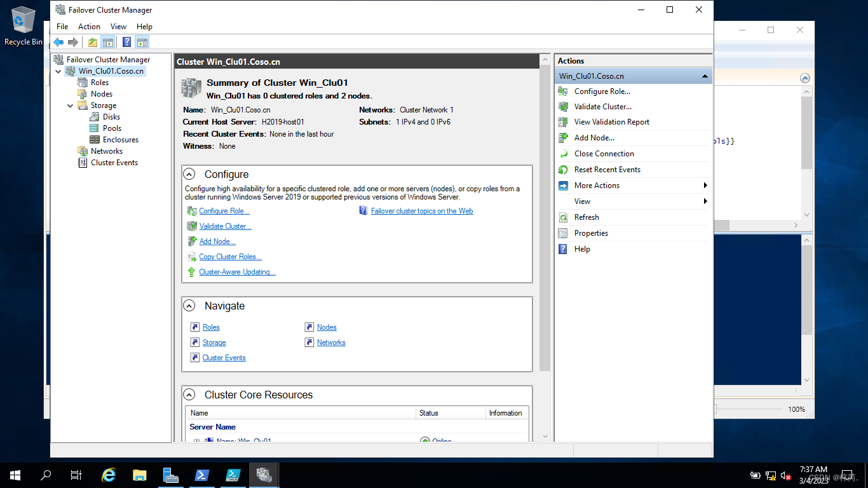Click the Forward arrow toolbar icon
Screen dimensions: 868x488
[x=73, y=42]
